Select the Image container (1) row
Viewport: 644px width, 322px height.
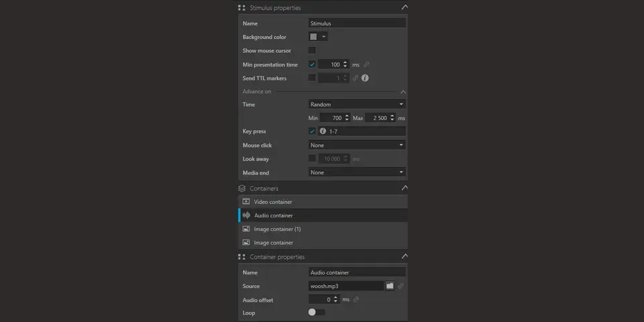(323, 229)
